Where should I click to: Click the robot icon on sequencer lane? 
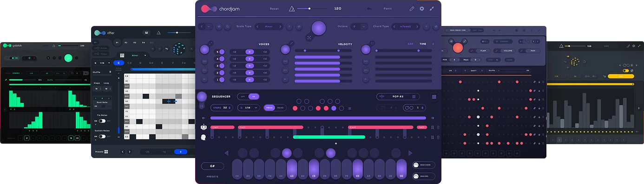204,127
